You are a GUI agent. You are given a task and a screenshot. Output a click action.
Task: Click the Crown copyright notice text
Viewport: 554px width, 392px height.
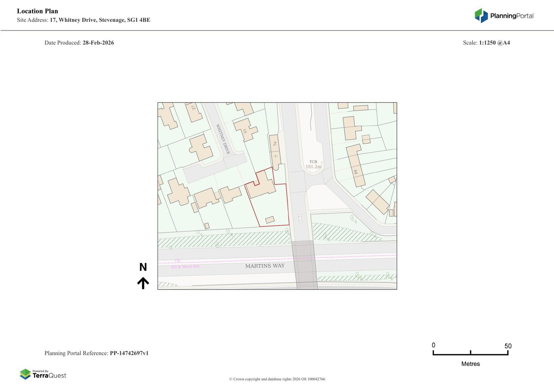click(277, 379)
